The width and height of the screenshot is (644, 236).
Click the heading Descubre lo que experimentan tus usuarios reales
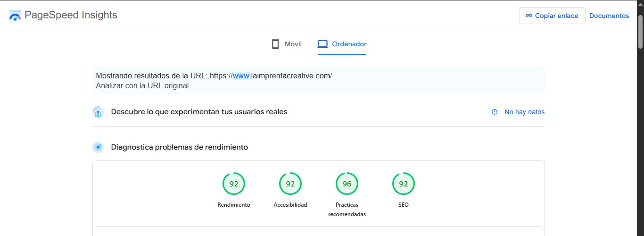coord(199,112)
